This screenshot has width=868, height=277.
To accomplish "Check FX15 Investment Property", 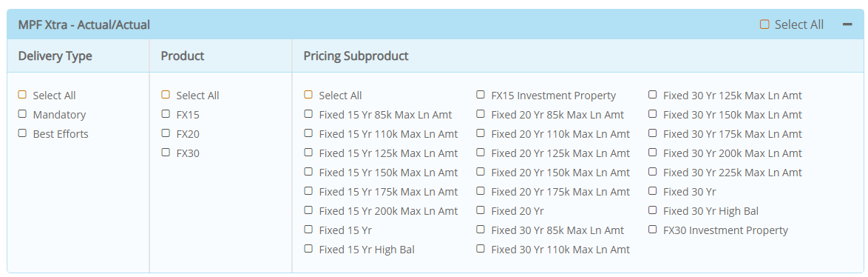I will [x=481, y=95].
